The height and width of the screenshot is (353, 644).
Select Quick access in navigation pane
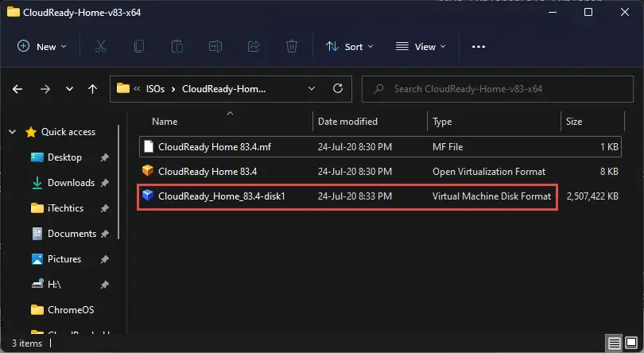click(68, 132)
